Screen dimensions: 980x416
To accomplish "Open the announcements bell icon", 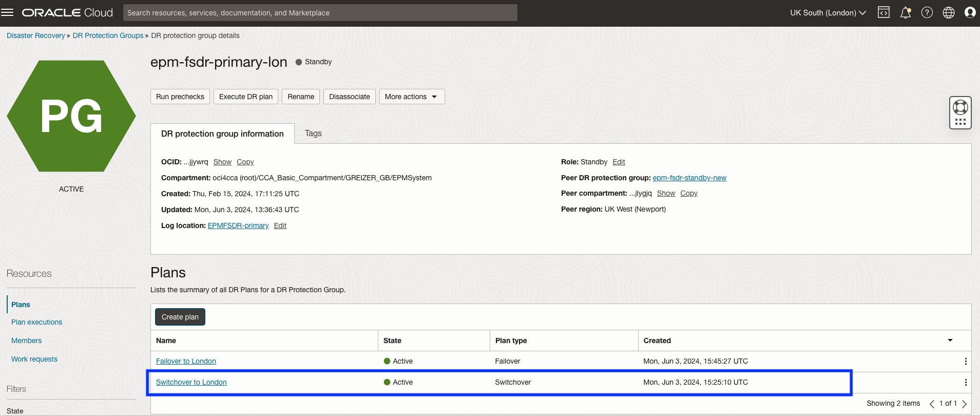I will coord(906,12).
